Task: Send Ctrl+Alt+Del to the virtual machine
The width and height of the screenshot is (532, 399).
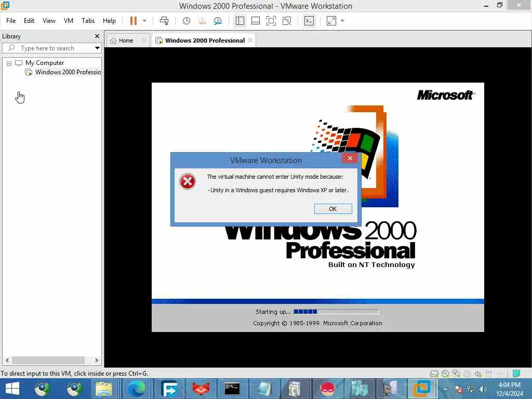Action: click(164, 21)
